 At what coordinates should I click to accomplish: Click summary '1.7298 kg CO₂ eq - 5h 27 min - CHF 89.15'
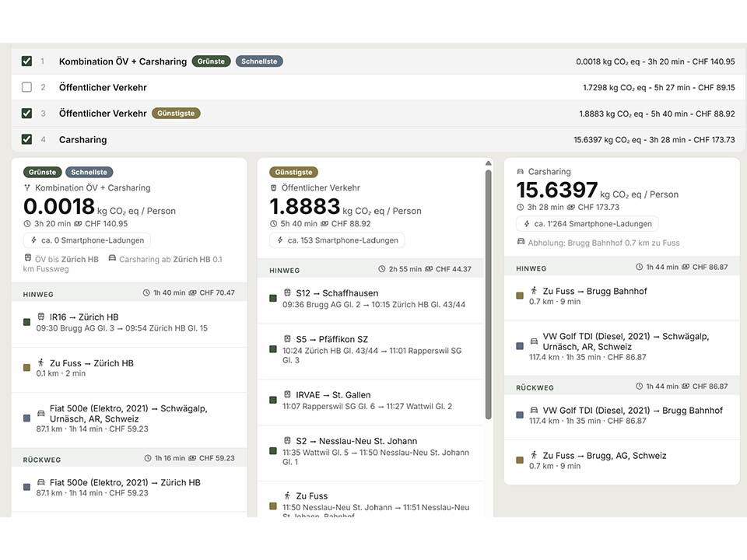coord(659,88)
